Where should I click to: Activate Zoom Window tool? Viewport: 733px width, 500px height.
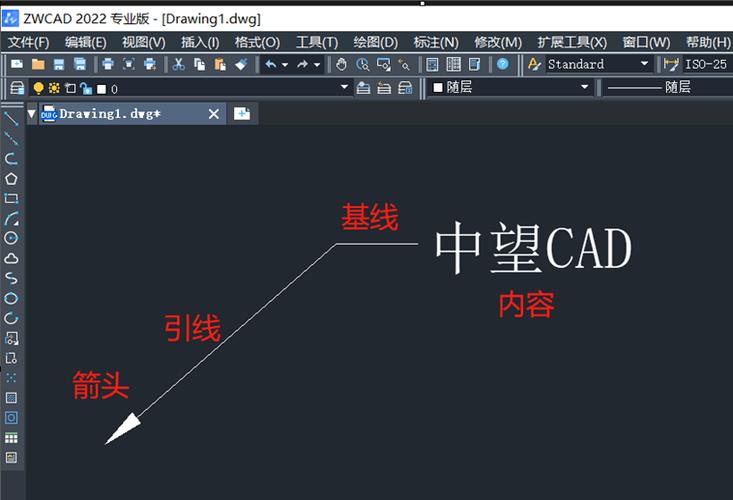[383, 64]
